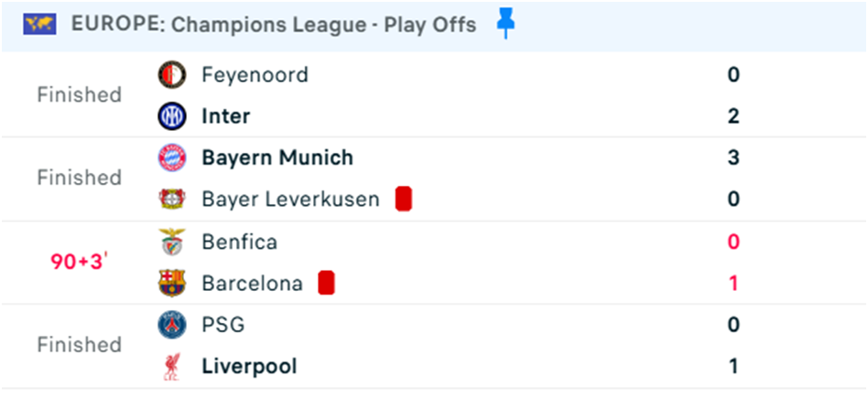Toggle the blue pin for Champions League
868x408 pixels.
(505, 25)
